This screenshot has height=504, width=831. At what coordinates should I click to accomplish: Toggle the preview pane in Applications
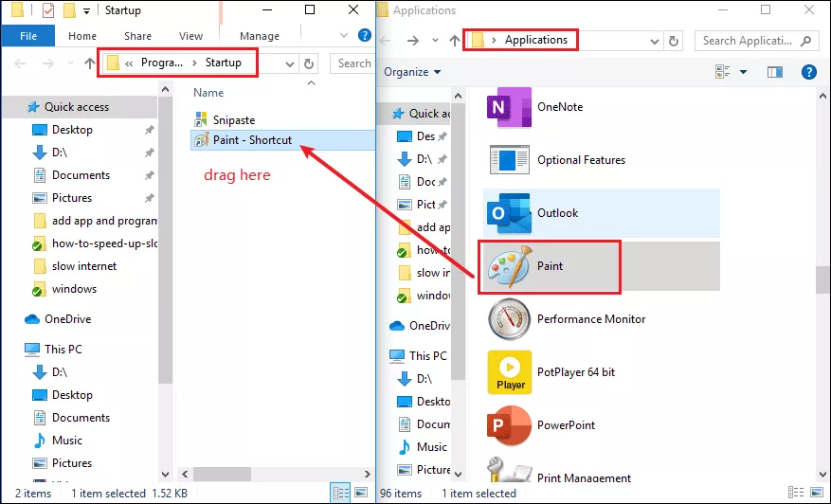click(775, 72)
